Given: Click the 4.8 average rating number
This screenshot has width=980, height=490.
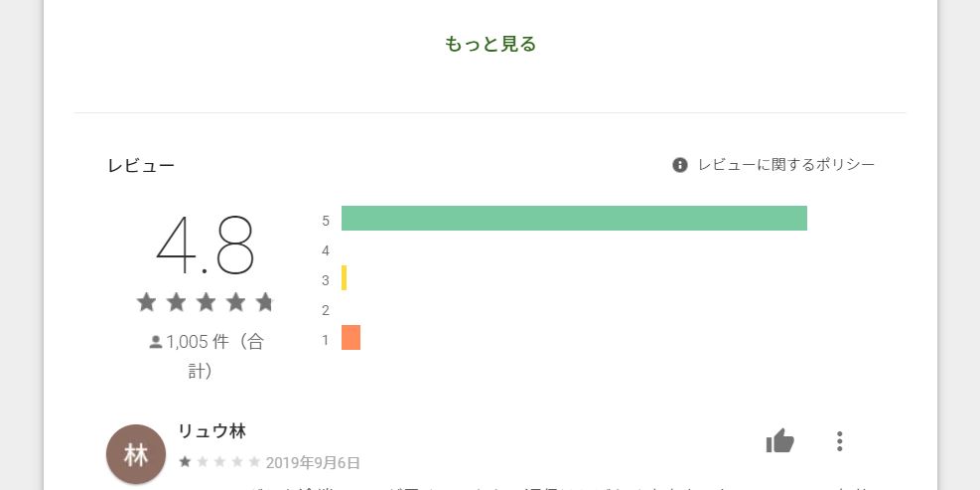Looking at the screenshot, I should [x=205, y=245].
